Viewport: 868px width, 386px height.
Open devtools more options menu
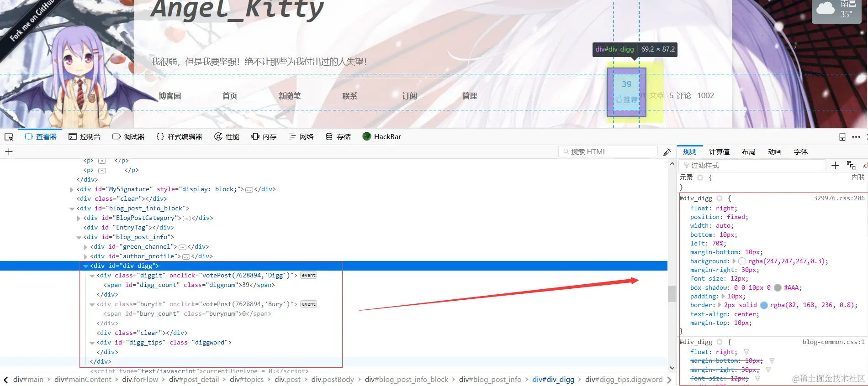click(x=856, y=137)
